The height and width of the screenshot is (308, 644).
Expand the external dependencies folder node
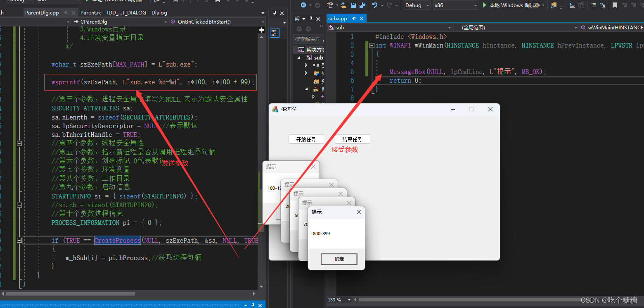pyautogui.click(x=306, y=73)
